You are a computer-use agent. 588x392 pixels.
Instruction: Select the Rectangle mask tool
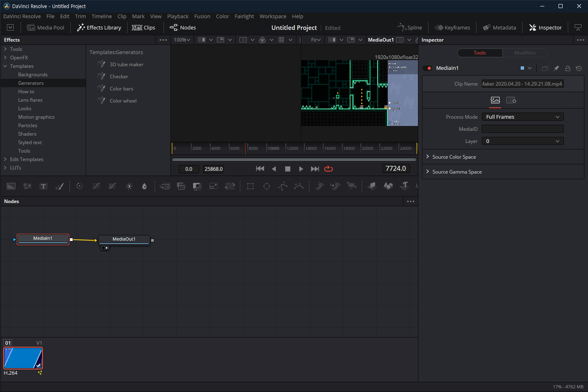(x=250, y=186)
